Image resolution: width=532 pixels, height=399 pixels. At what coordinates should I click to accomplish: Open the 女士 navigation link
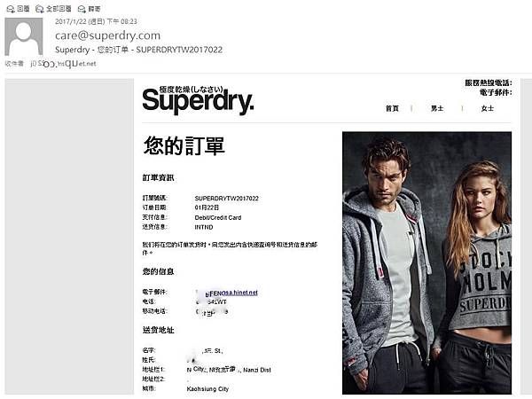(x=487, y=108)
